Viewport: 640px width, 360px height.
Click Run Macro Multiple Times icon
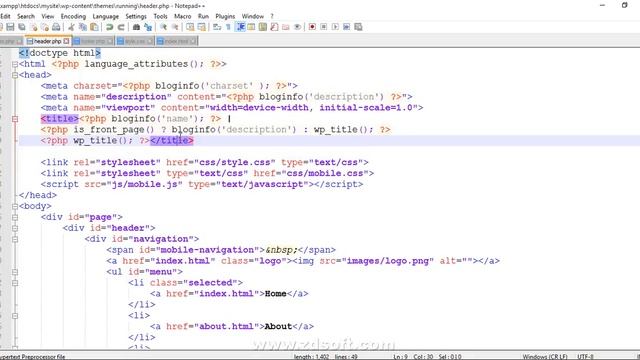pos(347,27)
